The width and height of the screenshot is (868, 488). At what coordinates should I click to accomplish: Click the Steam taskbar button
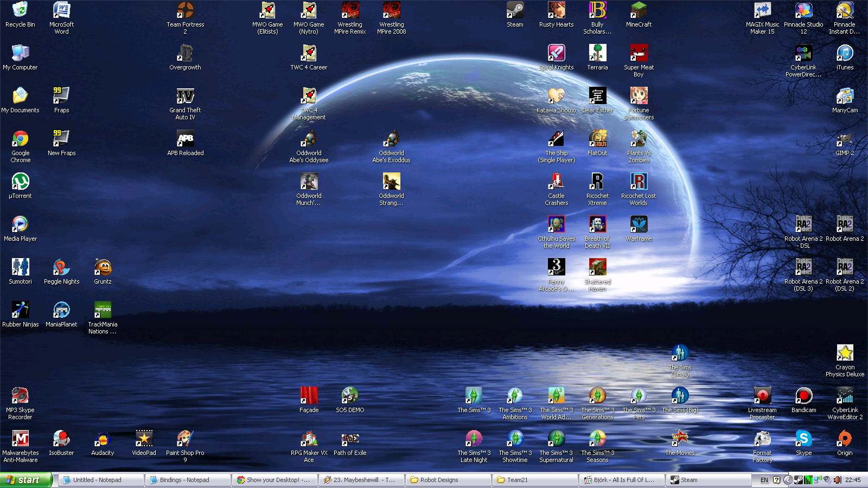[x=708, y=480]
